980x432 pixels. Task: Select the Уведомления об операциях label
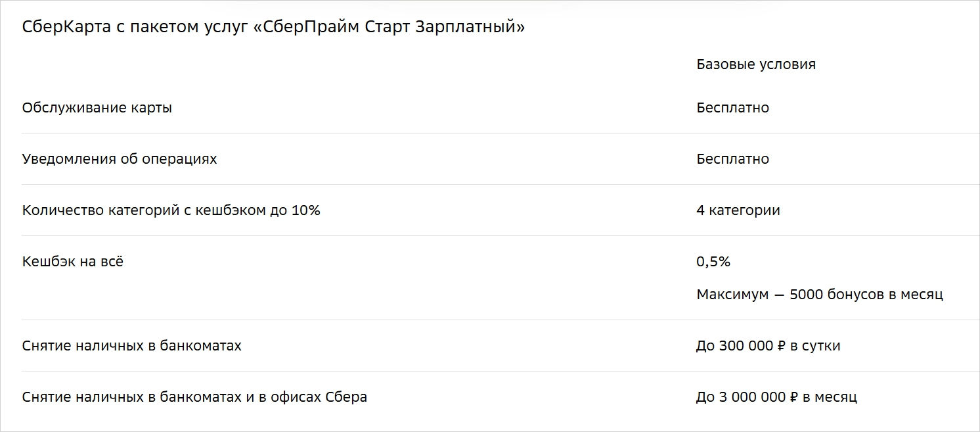(120, 159)
